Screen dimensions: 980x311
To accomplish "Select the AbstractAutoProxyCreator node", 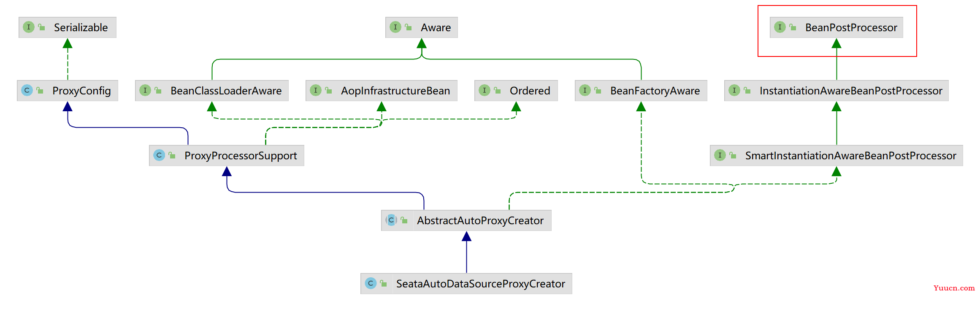I will (466, 220).
